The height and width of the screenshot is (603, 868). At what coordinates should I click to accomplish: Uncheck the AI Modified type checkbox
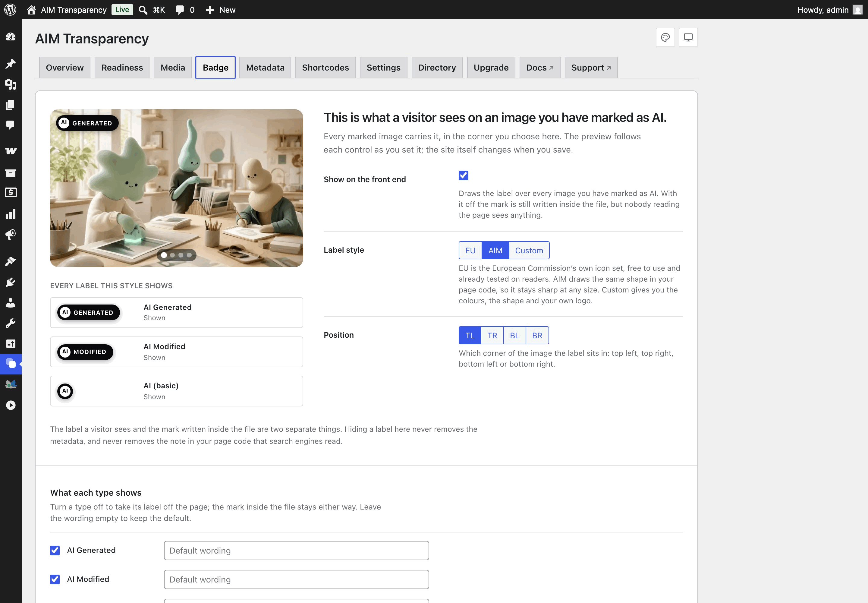(55, 579)
